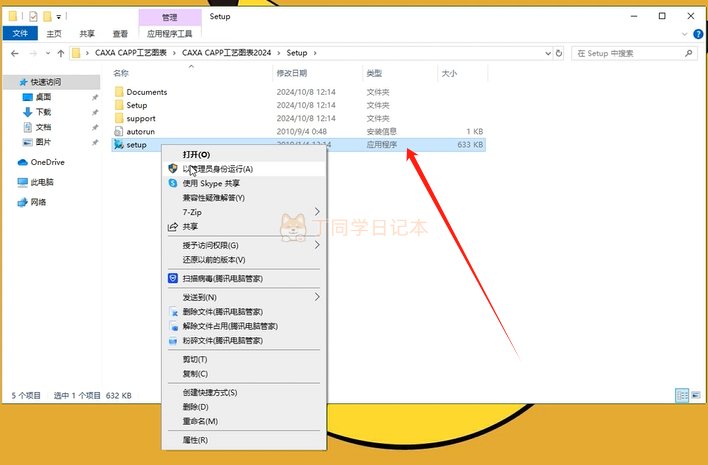Switch to the 共享 ribbon tab
This screenshot has height=465, width=708.
coord(87,34)
